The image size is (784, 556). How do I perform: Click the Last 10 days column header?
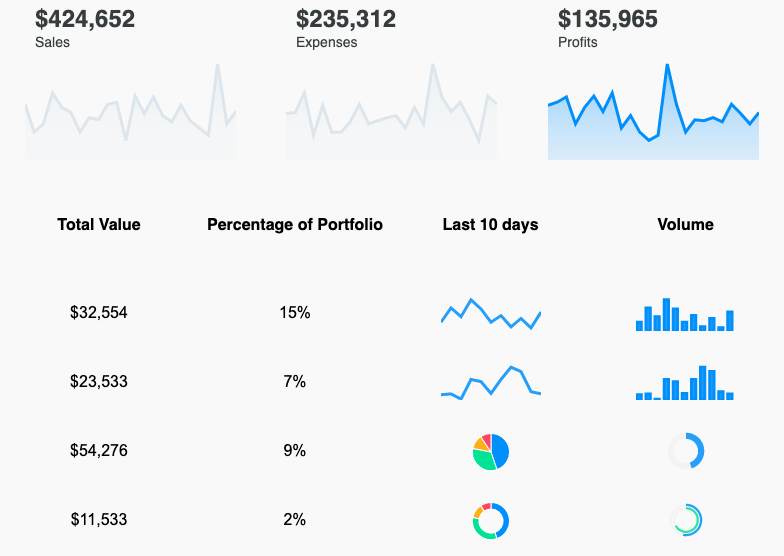[x=490, y=225]
